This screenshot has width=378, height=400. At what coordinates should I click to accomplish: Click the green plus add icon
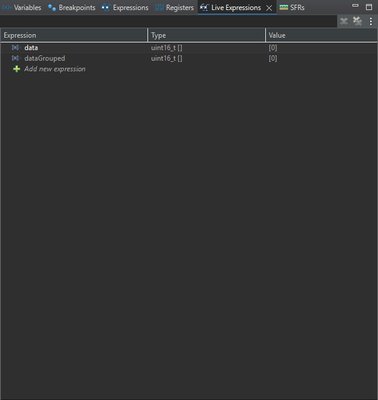click(16, 69)
